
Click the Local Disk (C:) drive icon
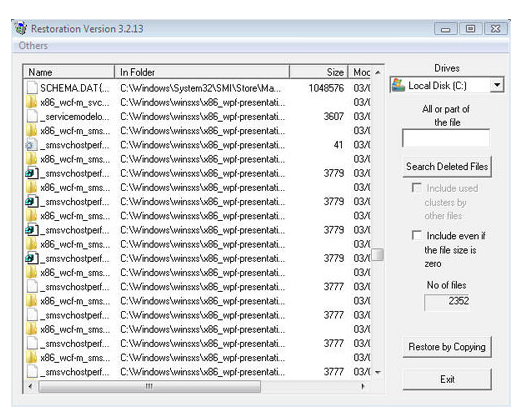399,85
